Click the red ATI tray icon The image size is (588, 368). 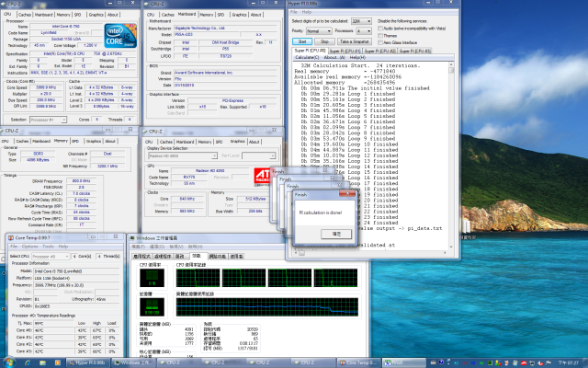(x=523, y=363)
